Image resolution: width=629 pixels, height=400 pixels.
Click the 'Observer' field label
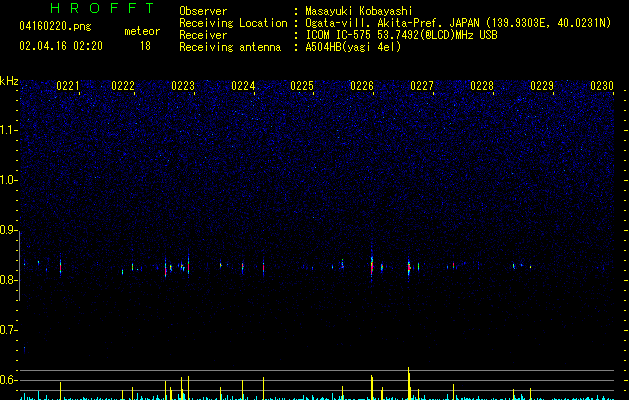203,11
